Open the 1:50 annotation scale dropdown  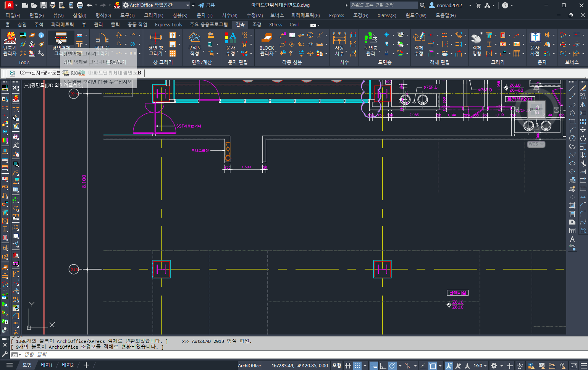[480, 365]
